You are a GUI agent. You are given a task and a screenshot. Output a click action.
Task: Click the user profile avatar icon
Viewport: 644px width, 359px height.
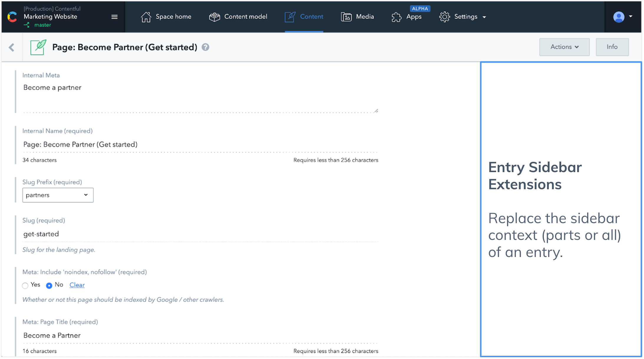619,17
